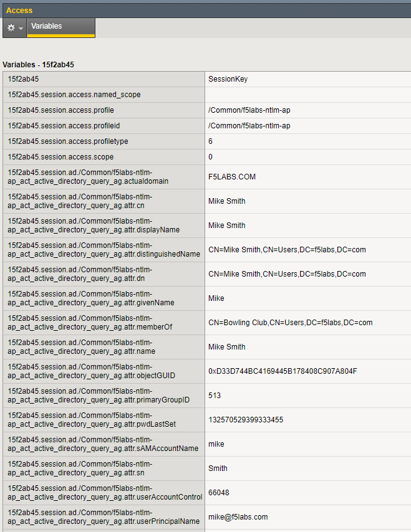
Task: Select the Mike Smith value for displayName
Action: click(227, 226)
